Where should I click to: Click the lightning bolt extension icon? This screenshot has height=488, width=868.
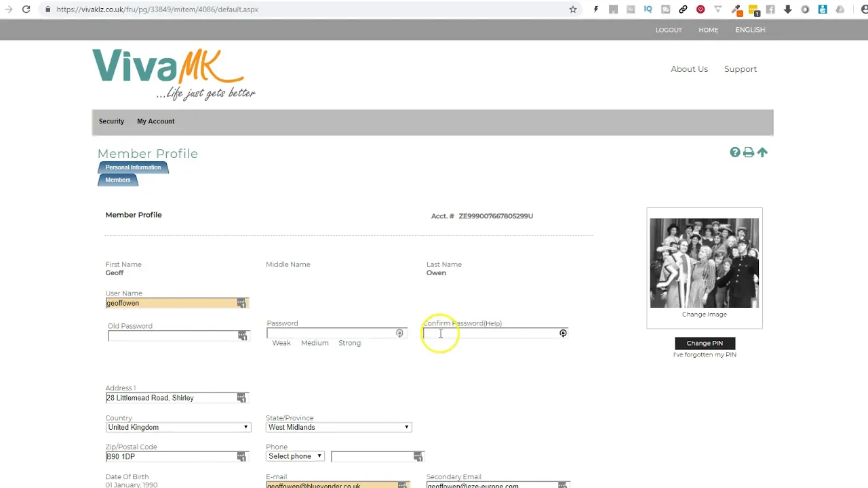click(x=596, y=9)
